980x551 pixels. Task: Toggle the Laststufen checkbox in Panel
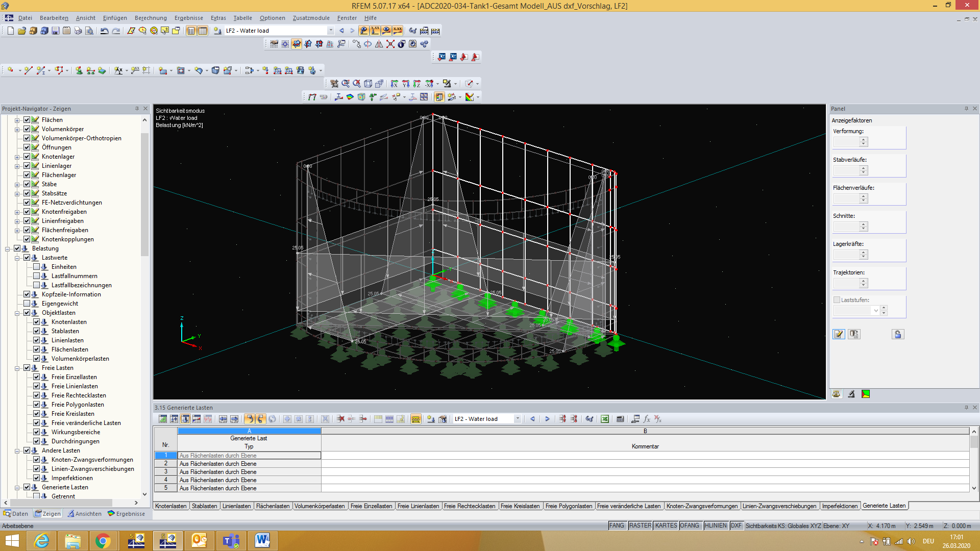click(837, 300)
